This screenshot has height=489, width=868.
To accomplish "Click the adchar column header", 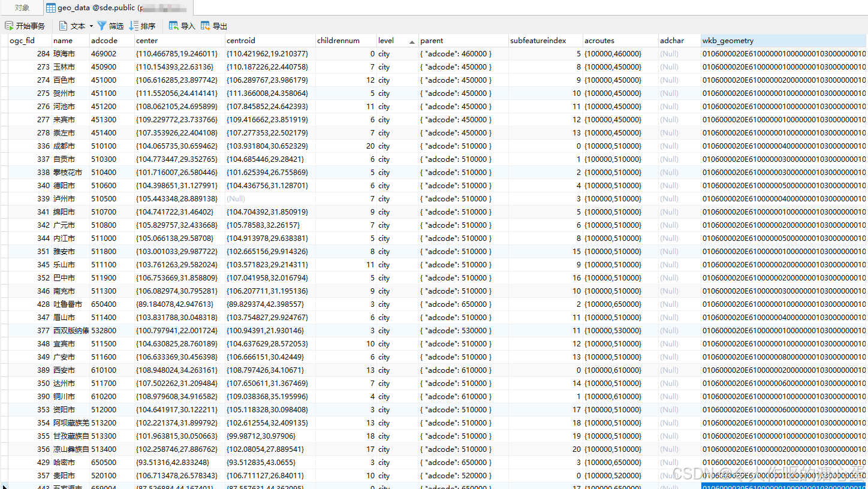I will pyautogui.click(x=671, y=41).
